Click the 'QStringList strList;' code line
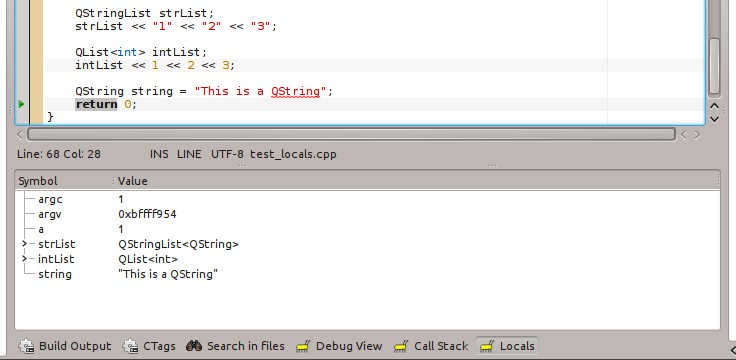The image size is (736, 360). 145,13
